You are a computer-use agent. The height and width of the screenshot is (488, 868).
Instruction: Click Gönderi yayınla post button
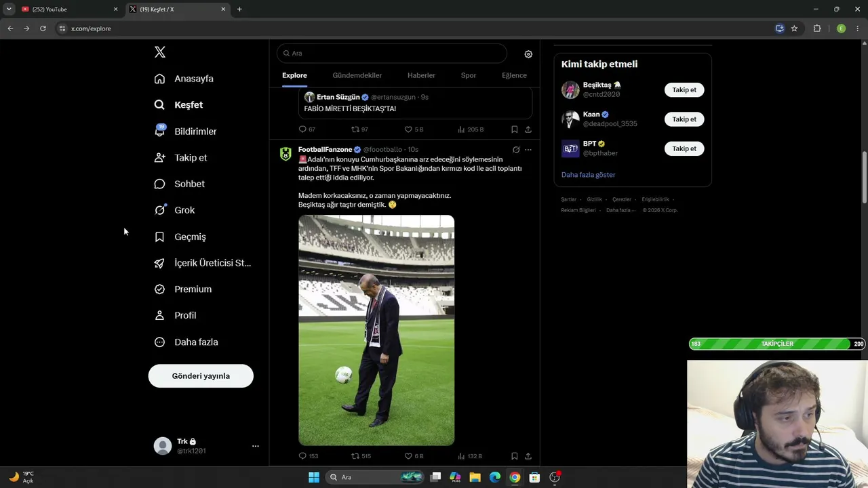[x=201, y=376]
